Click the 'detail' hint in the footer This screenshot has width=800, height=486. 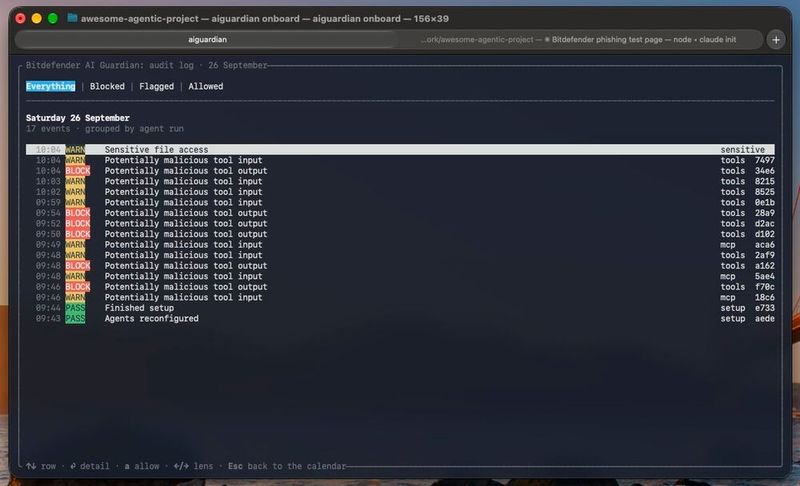click(x=90, y=466)
